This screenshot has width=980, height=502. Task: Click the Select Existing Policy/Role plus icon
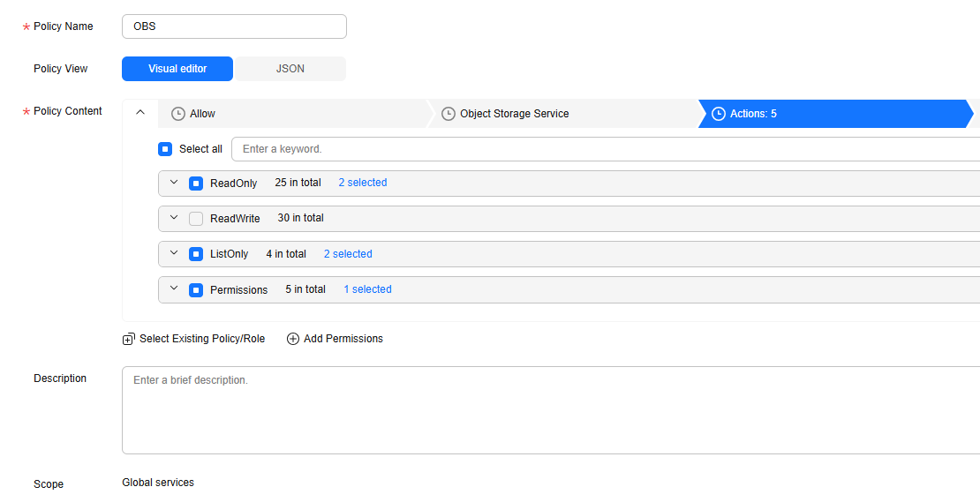(129, 339)
